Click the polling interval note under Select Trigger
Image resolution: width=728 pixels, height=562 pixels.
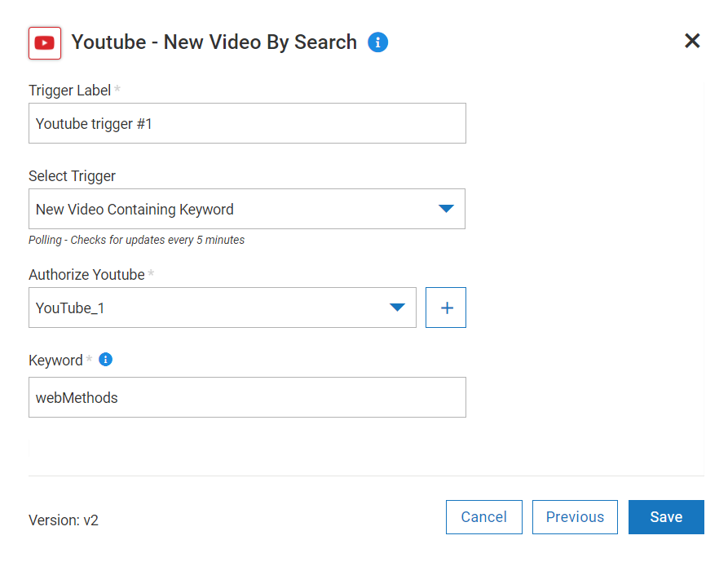pyautogui.click(x=136, y=240)
